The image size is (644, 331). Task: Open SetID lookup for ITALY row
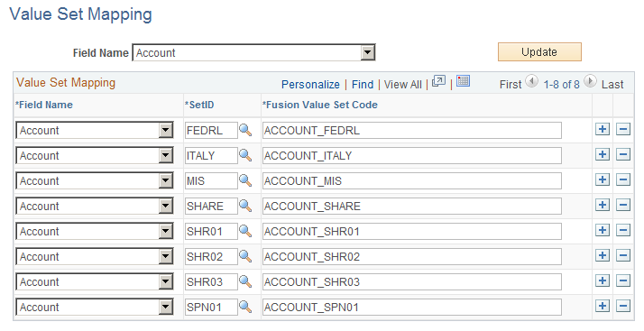click(245, 155)
